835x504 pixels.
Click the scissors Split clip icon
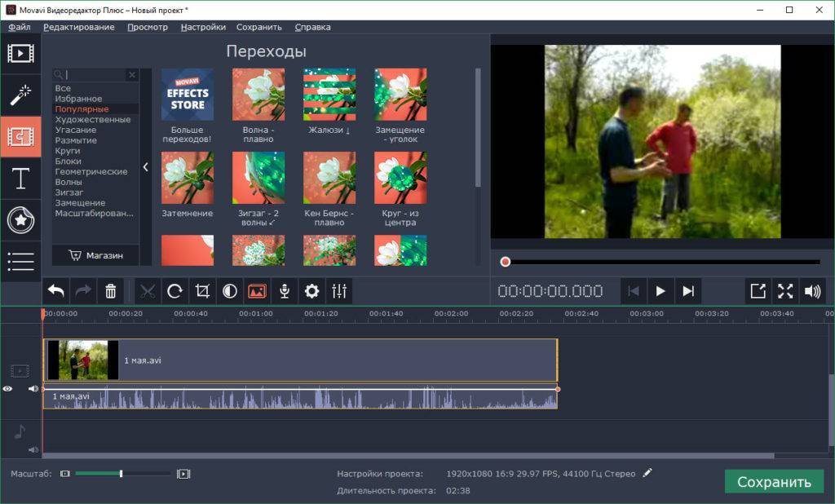coord(147,291)
